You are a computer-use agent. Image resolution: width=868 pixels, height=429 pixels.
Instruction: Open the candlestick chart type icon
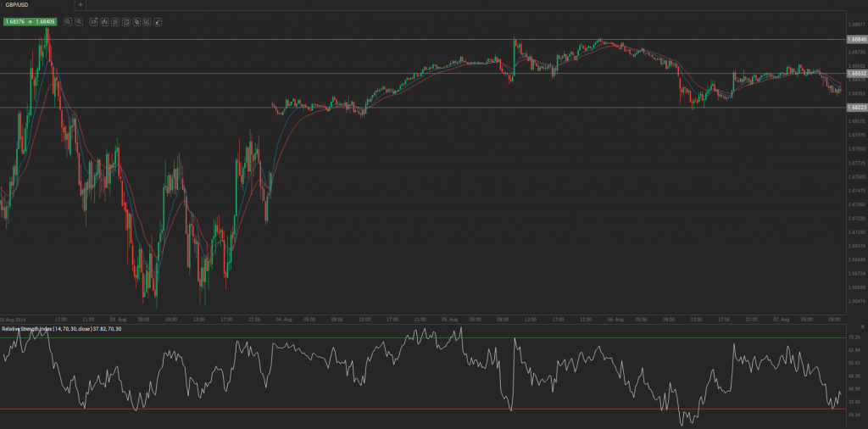104,22
